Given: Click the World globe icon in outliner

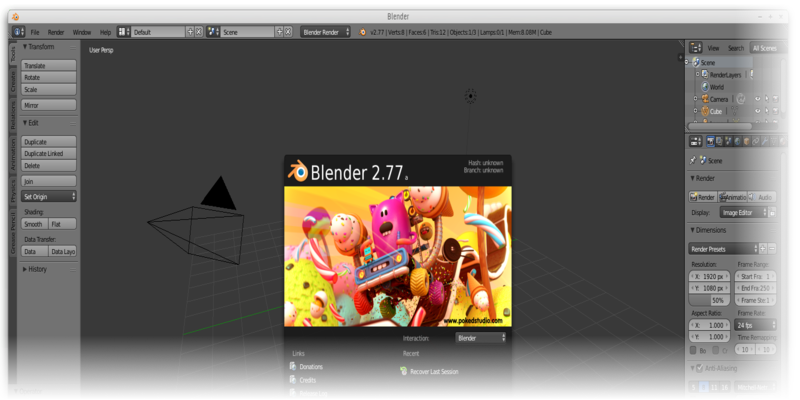Looking at the screenshot, I should tap(705, 87).
